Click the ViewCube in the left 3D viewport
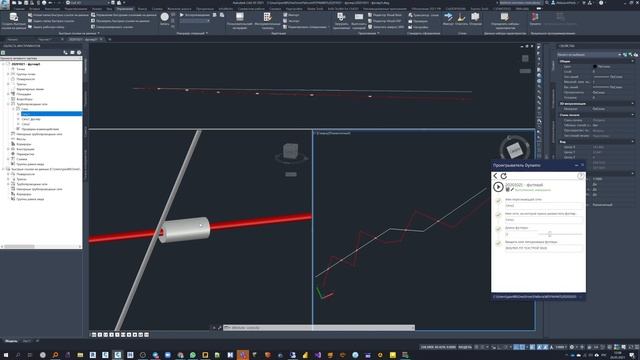This screenshot has height=360, width=640. 291,152
